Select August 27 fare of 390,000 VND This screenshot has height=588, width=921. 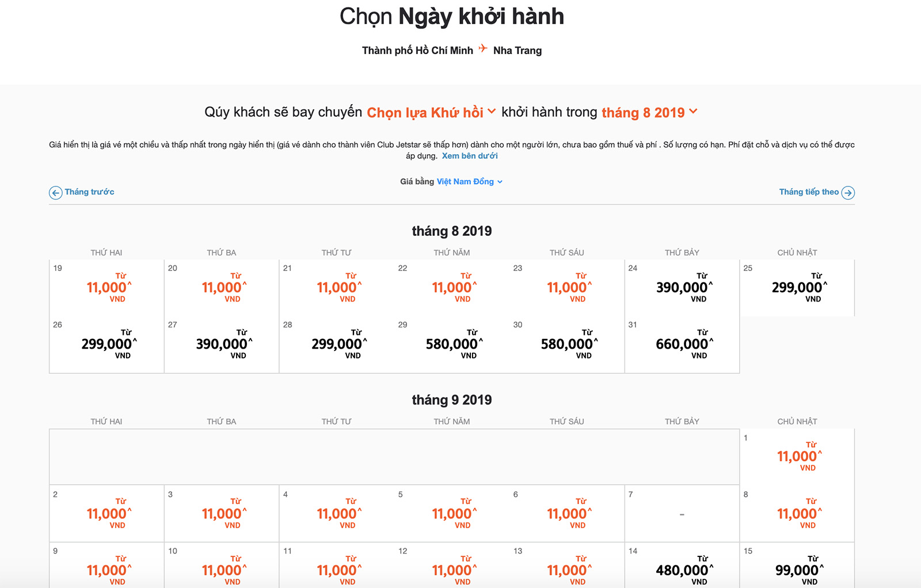[222, 344]
